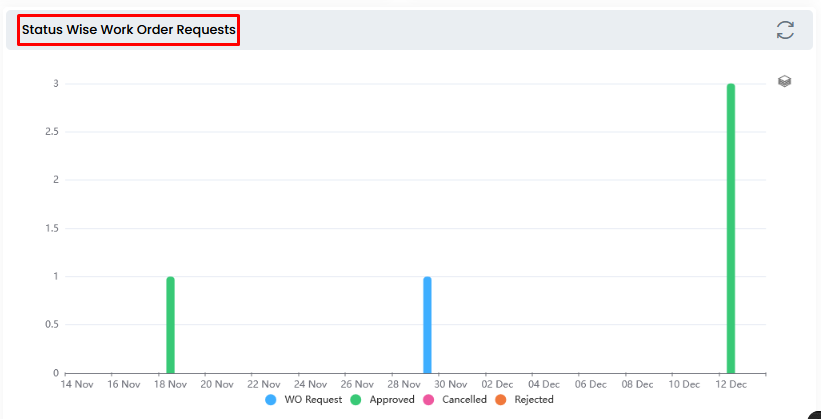Click the pink Cancelled legend dot
This screenshot has height=419, width=821.
pos(428,400)
